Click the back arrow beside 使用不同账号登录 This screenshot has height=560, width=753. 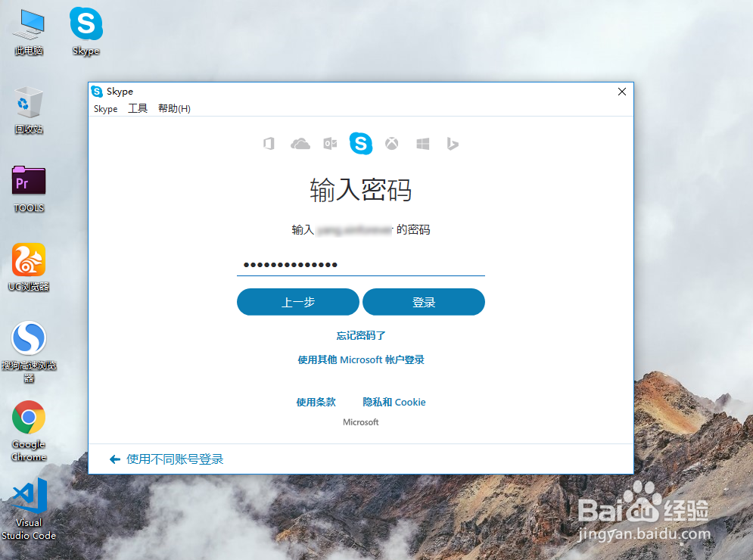[115, 459]
